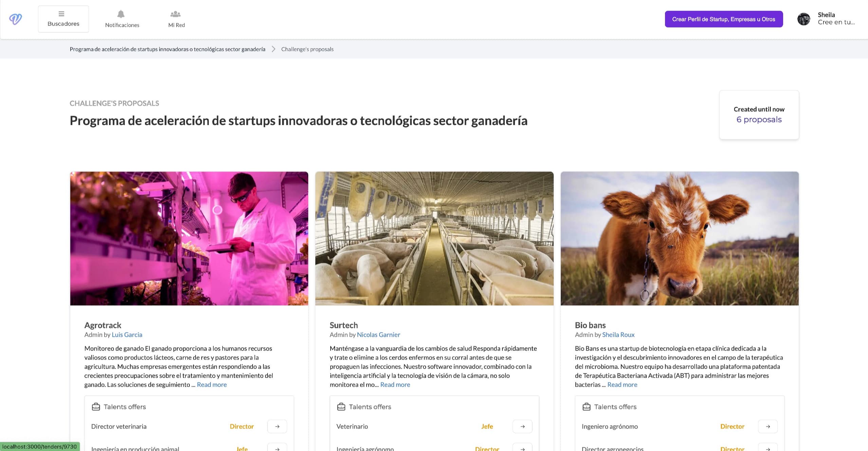Click the Surtech pig farm image
Image resolution: width=868 pixels, height=451 pixels.
pyautogui.click(x=434, y=238)
